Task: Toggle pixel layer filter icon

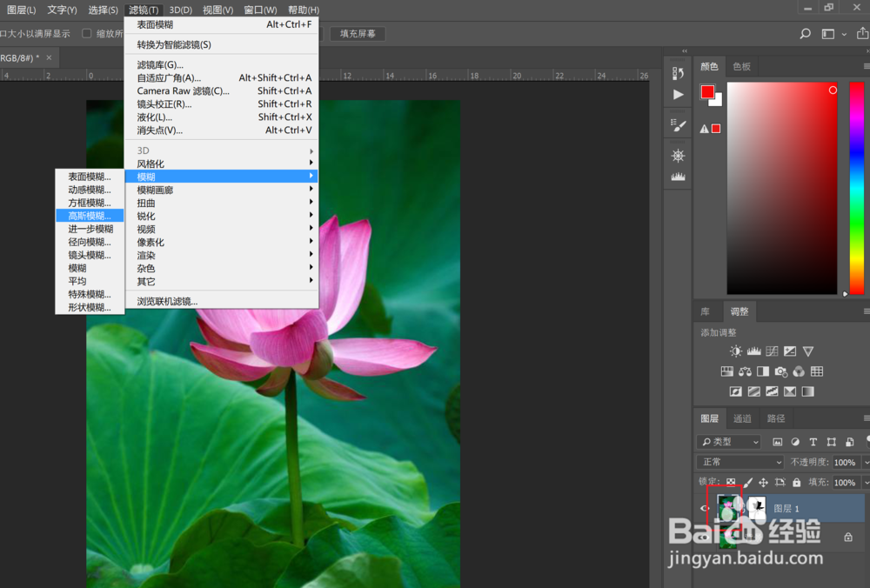Action: pyautogui.click(x=777, y=442)
